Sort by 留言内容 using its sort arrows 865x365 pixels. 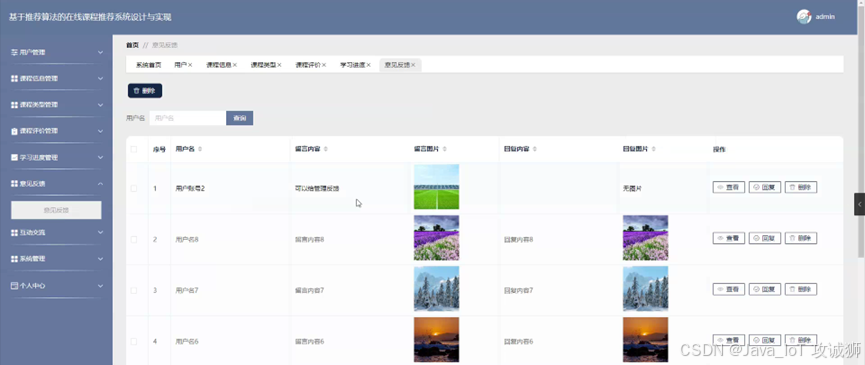pyautogui.click(x=325, y=149)
